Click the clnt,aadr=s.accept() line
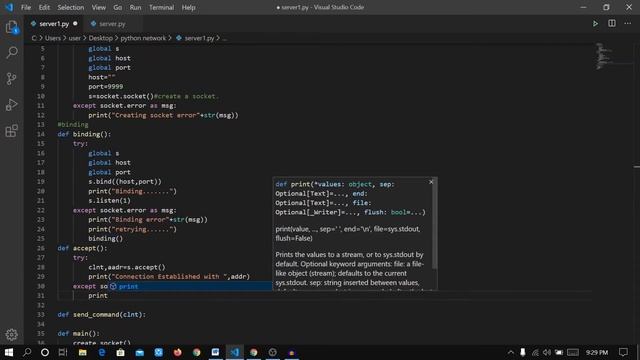 pos(127,267)
